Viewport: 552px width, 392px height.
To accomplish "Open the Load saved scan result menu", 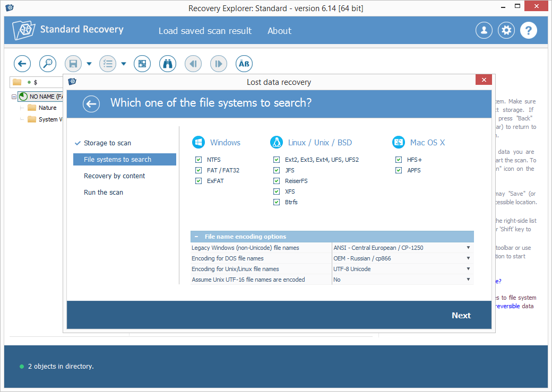I will coord(205,31).
